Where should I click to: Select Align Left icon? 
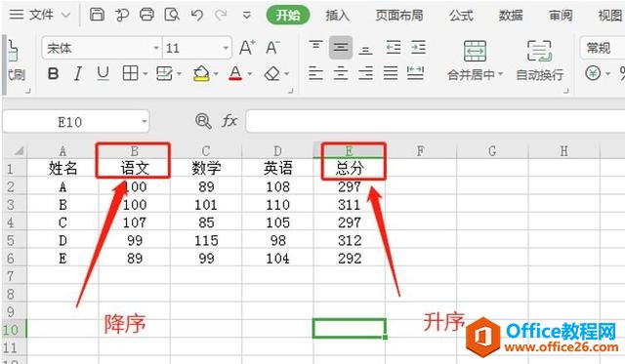click(315, 73)
